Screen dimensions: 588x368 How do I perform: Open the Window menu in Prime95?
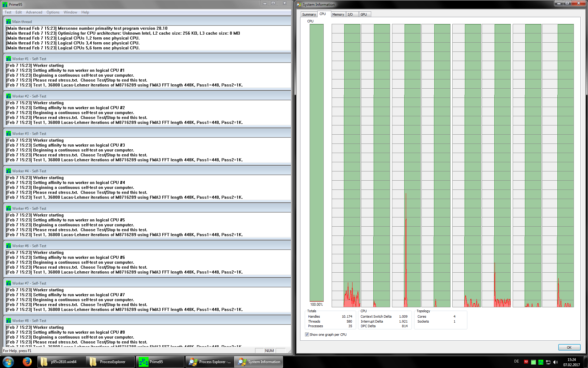coord(70,12)
